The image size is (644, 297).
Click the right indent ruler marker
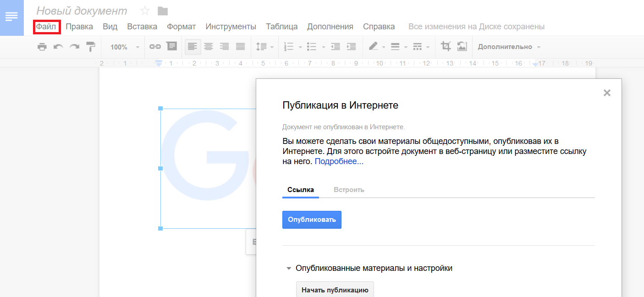pyautogui.click(x=535, y=64)
